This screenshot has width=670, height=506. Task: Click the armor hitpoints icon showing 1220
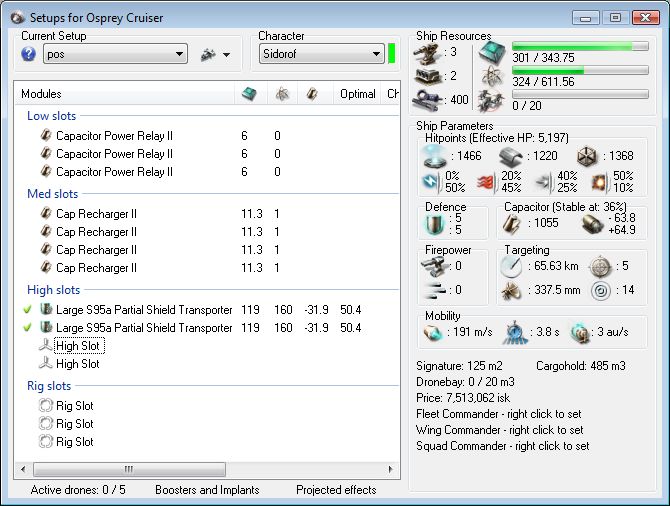[511, 157]
